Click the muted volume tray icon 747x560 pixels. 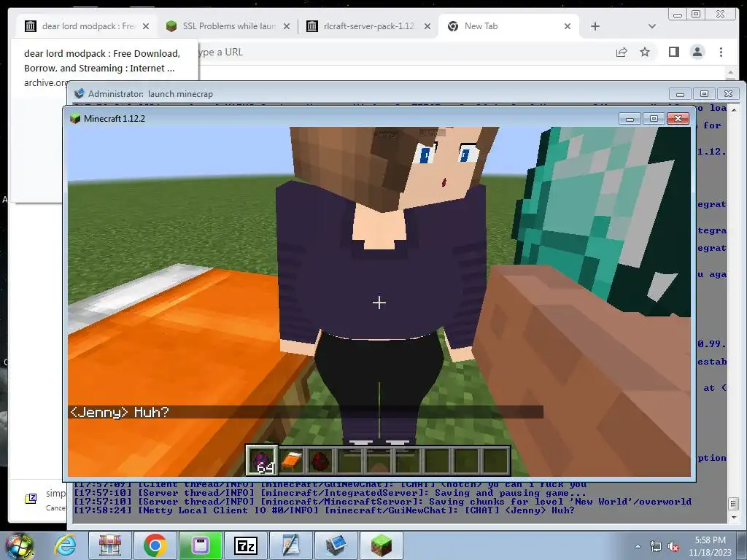click(673, 546)
